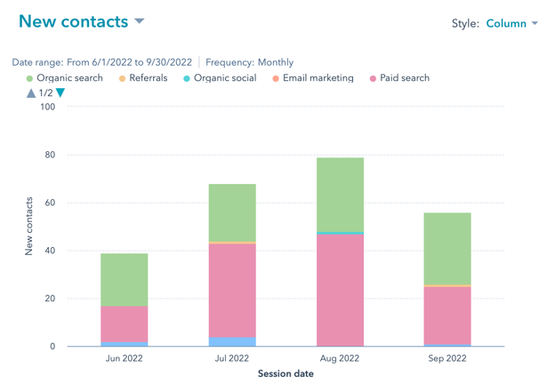Click the green Organic search legend dot
The width and height of the screenshot is (555, 392).
(x=29, y=78)
